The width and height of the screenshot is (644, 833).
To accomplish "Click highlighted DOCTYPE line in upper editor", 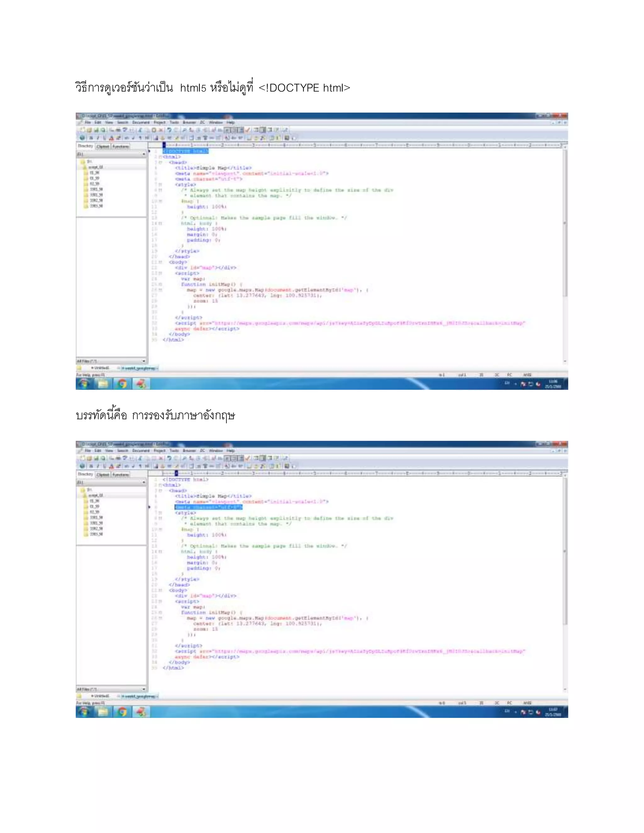I will pos(186,152).
